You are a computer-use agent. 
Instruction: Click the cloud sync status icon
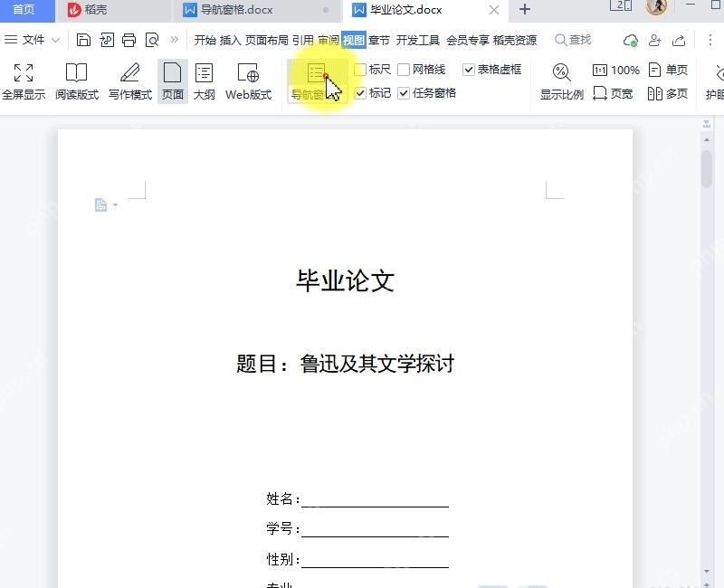point(630,41)
